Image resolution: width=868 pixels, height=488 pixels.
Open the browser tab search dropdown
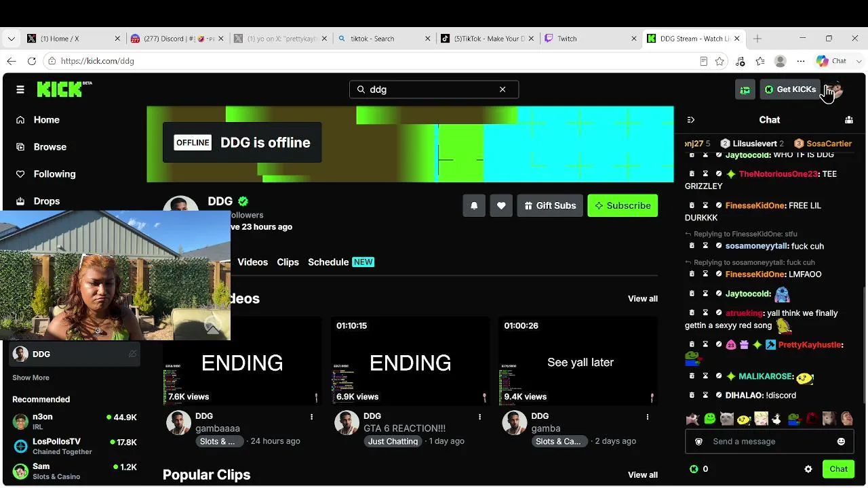(11, 39)
